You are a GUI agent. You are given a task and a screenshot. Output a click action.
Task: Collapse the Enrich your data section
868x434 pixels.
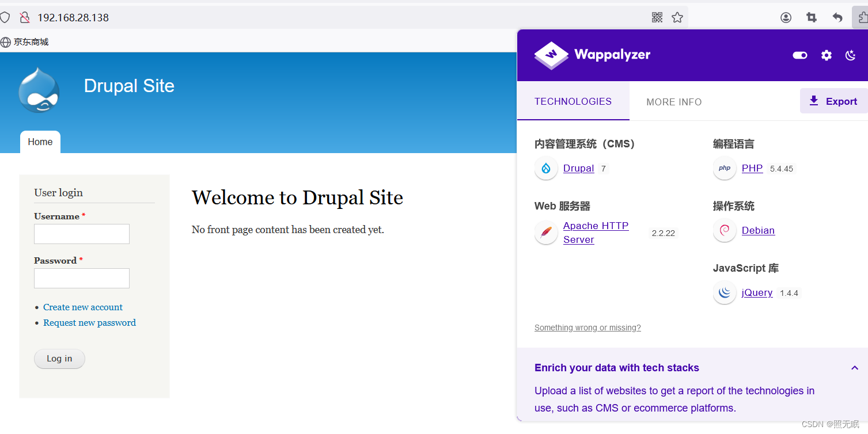[855, 368]
